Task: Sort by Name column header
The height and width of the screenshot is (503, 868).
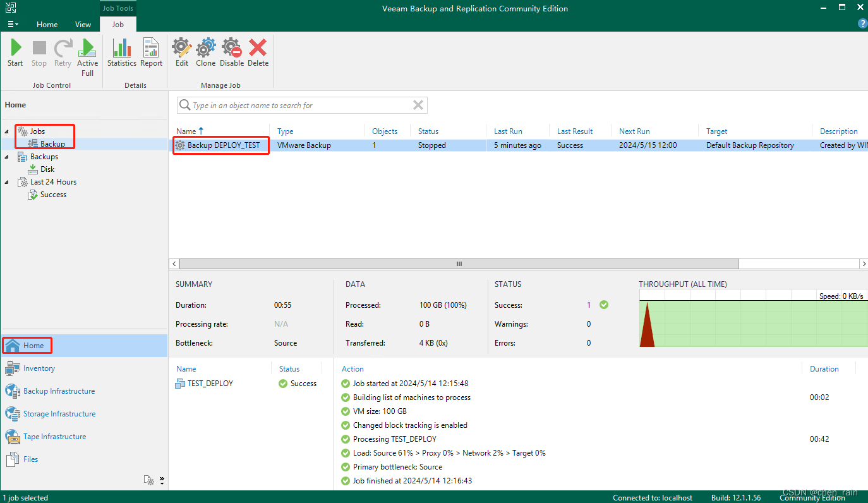Action: pos(186,131)
